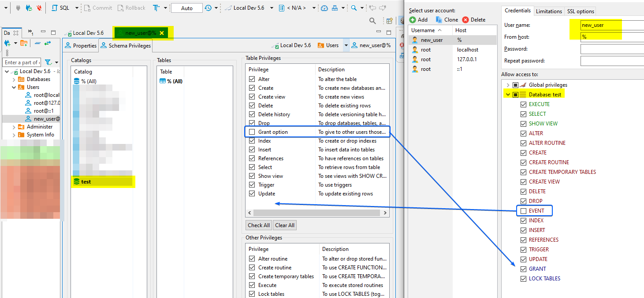Click the gray magnifier search icon
Viewport: 644px width, 298px height.
372,21
